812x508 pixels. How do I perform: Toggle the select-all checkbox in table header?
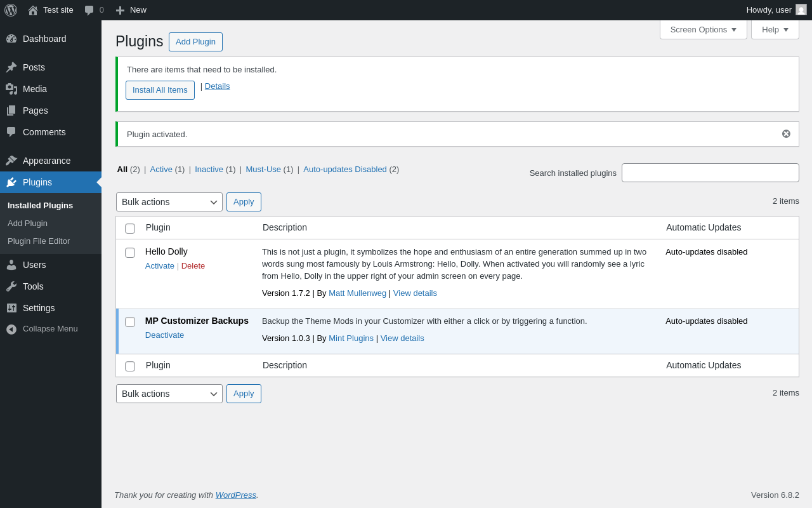(x=130, y=229)
